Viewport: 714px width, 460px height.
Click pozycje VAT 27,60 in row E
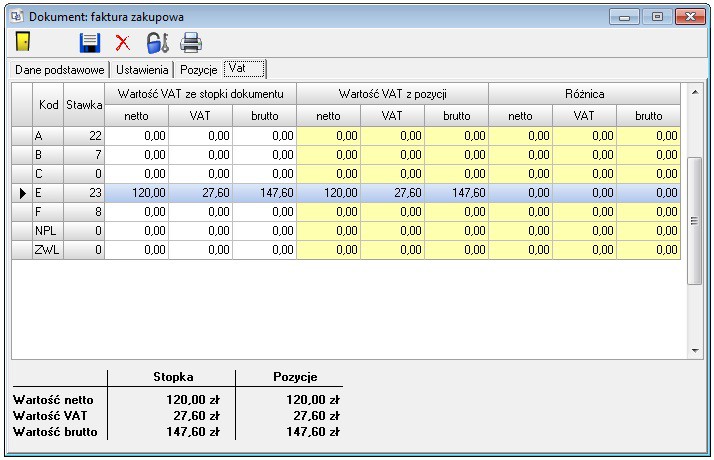coord(393,193)
